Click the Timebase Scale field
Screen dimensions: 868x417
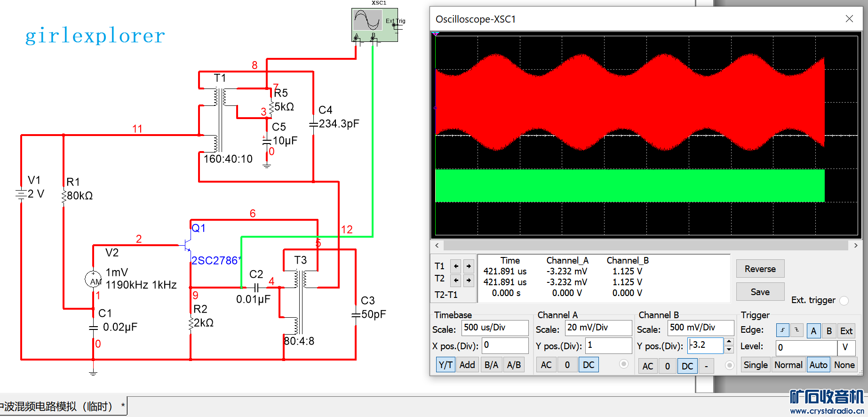click(495, 328)
